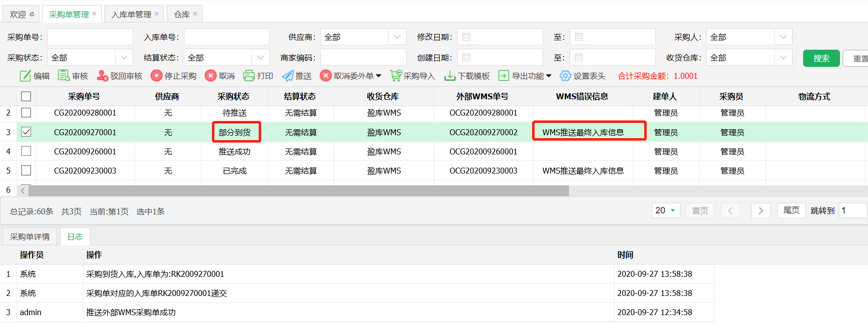Viewport: 868px width, 323px height.
Task: Click the 驳回审核 reject audit icon
Action: (102, 76)
